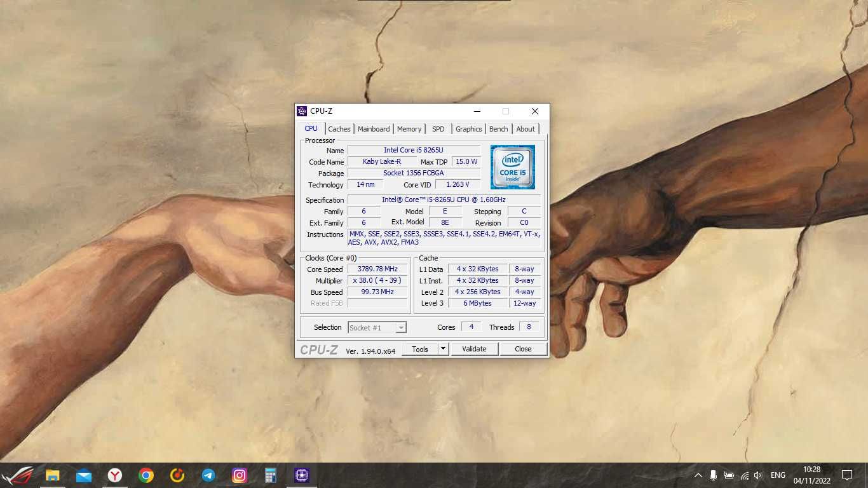Click the Max TDP value '15.0 W'
868x488 pixels.
click(x=466, y=161)
